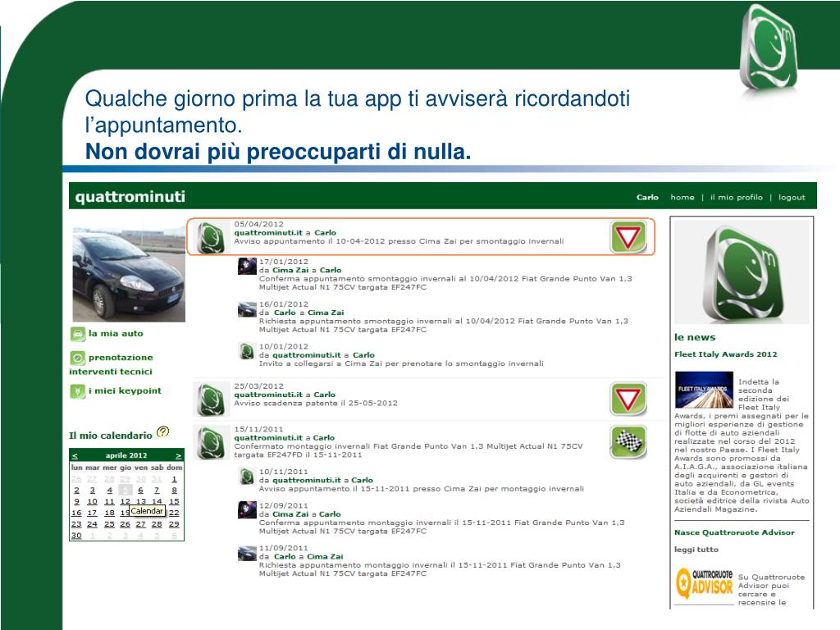This screenshot has width=840, height=630.
Task: Open the home menu item
Action: click(682, 198)
